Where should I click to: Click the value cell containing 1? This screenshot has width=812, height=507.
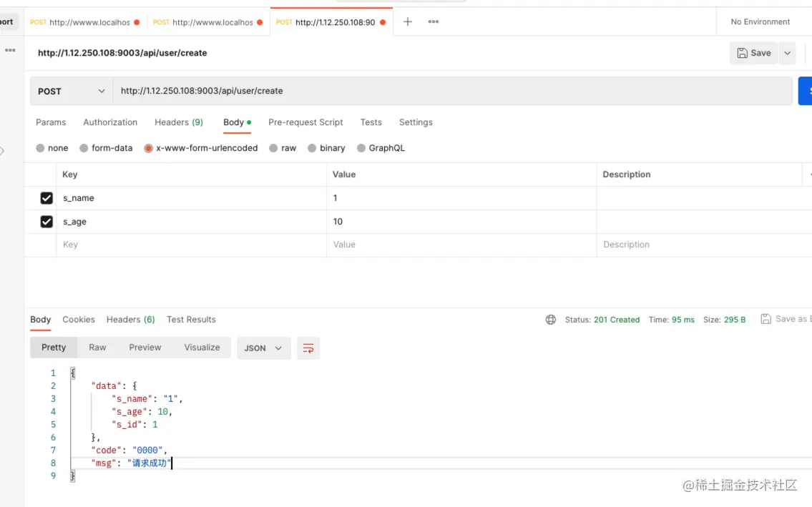tap(461, 198)
